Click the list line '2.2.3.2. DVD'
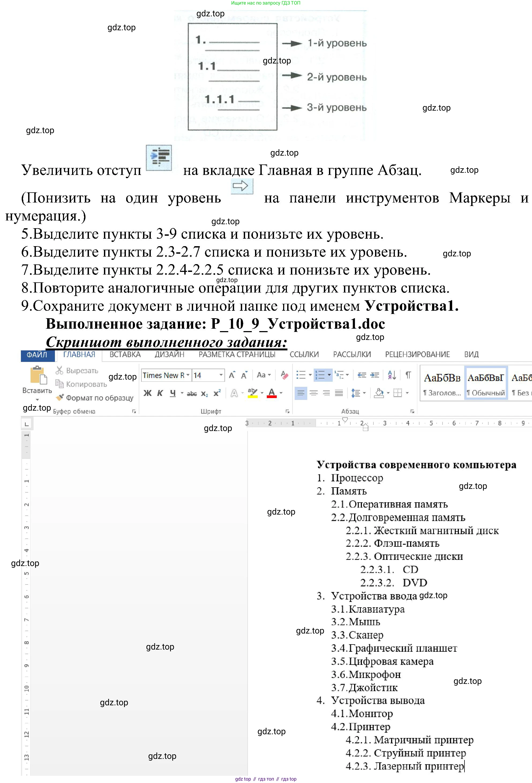532x783 pixels. point(394,583)
